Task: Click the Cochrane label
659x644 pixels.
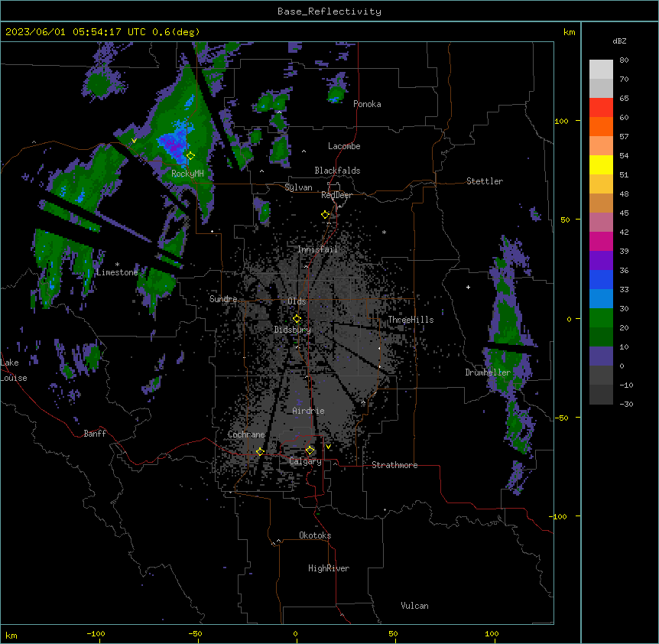Action: click(246, 434)
